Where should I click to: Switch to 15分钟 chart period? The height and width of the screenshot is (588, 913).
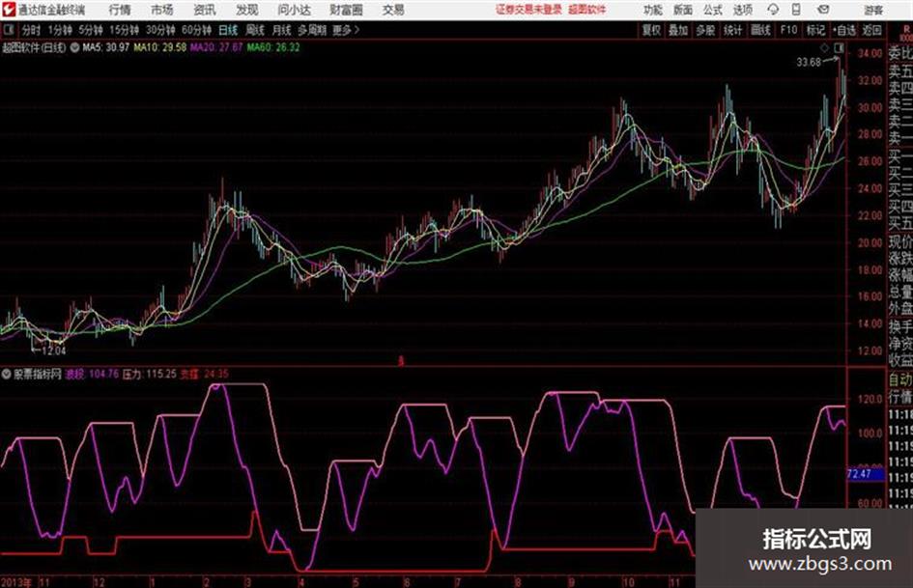[124, 30]
